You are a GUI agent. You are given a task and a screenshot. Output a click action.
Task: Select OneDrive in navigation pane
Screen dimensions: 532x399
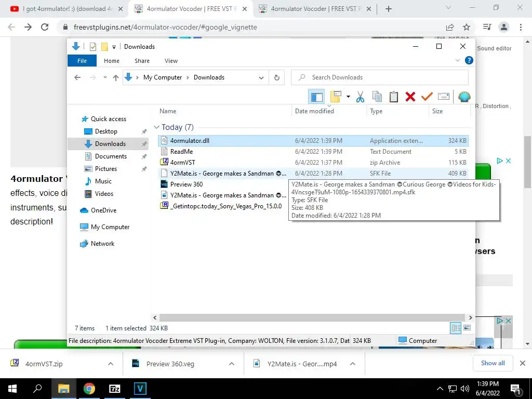pos(103,210)
